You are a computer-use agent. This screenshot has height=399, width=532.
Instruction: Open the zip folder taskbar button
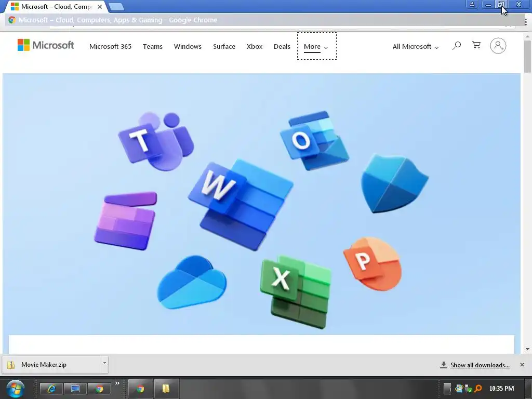[x=166, y=389]
